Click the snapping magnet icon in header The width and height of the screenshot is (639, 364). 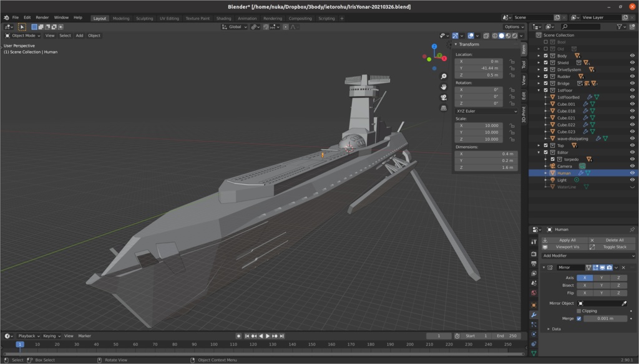coord(266,26)
